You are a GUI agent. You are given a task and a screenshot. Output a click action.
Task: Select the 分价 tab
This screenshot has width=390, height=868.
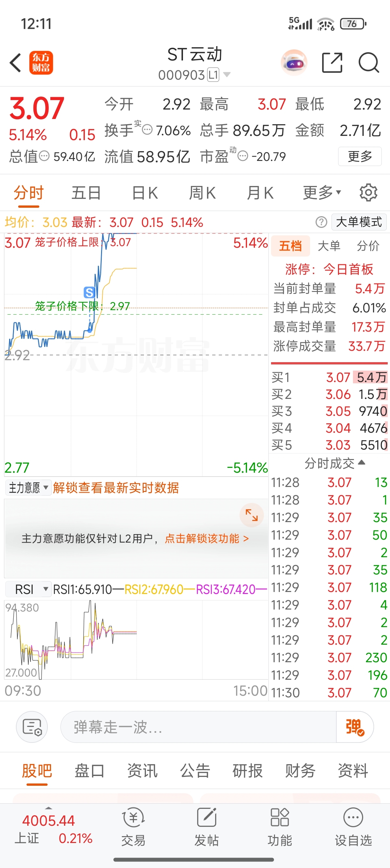(x=368, y=246)
